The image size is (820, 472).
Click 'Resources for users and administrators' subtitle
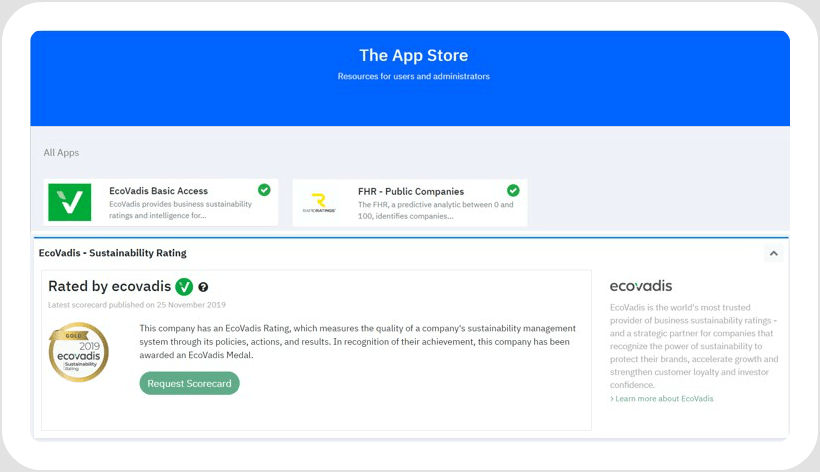[x=414, y=76]
